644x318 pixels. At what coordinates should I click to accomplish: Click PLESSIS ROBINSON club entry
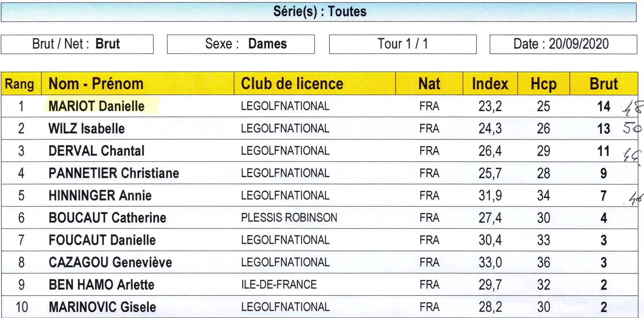[x=289, y=218]
